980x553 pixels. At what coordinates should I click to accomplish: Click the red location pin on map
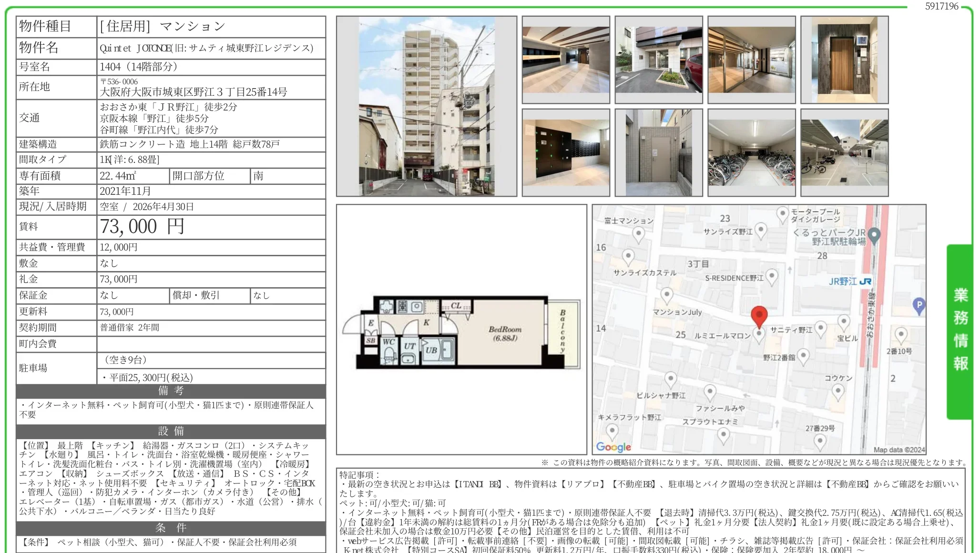pos(759,315)
